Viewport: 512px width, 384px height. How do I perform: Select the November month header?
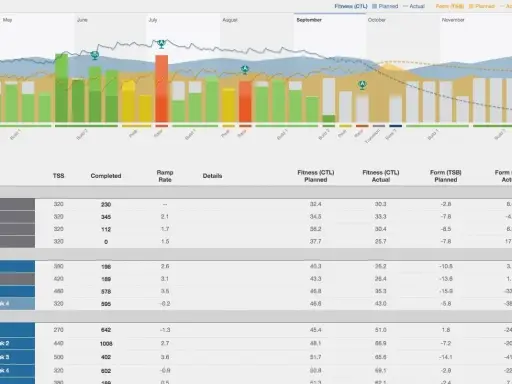[453, 20]
